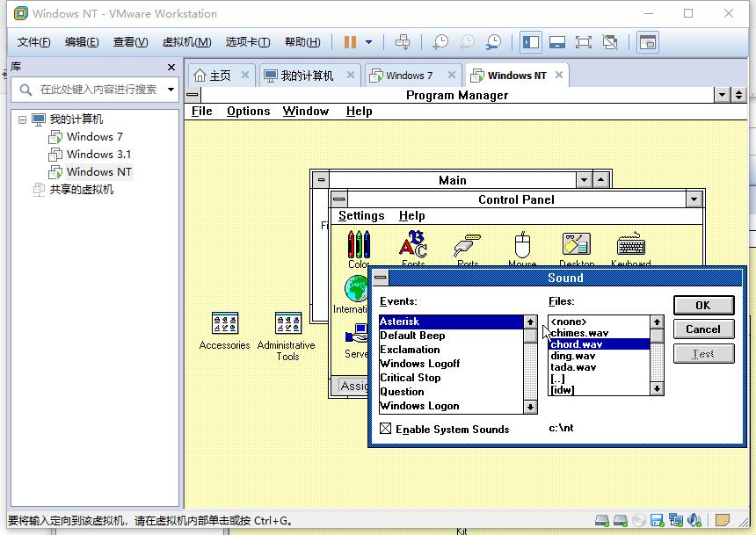Viewport: 756px width, 535px height.
Task: Click the Events list scrollbar thumb
Action: (530, 336)
